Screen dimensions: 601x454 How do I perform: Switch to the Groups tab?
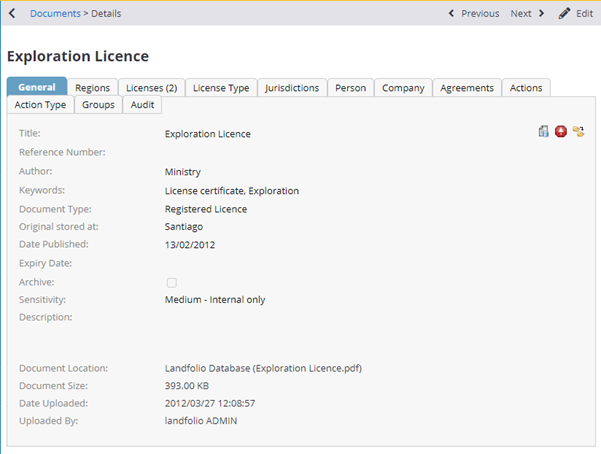pyautogui.click(x=98, y=105)
